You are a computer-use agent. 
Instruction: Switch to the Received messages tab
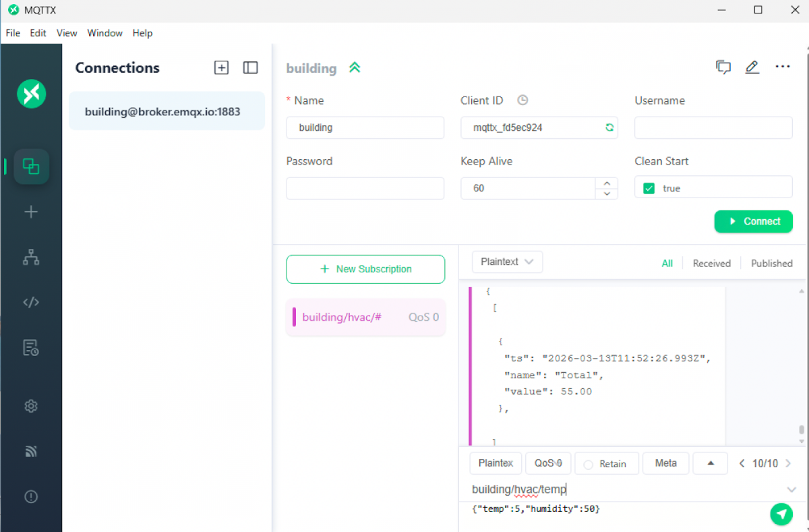[x=711, y=264]
